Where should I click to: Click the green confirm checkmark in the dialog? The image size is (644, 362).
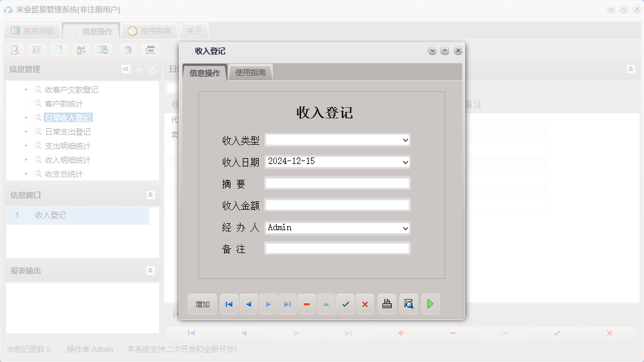[x=345, y=303]
